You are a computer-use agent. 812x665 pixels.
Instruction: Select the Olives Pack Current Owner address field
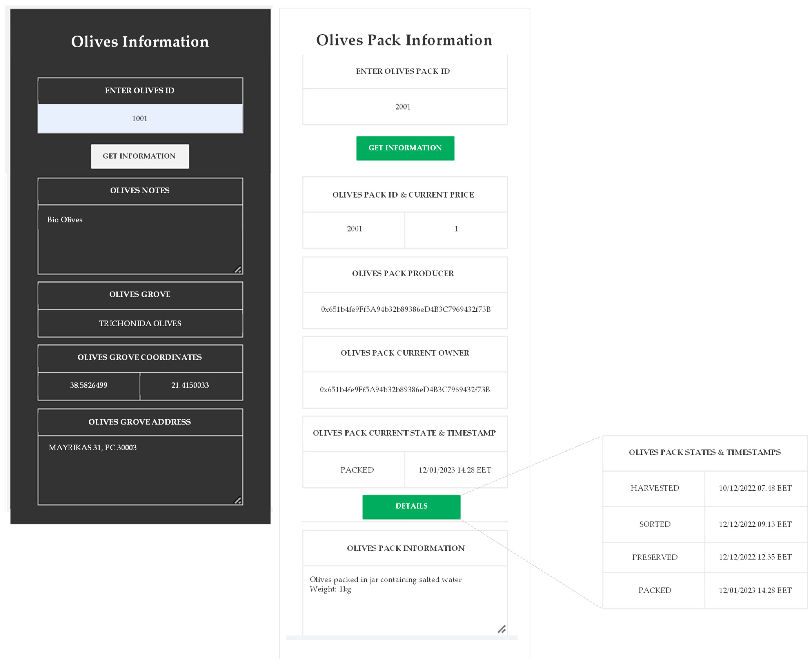point(405,390)
